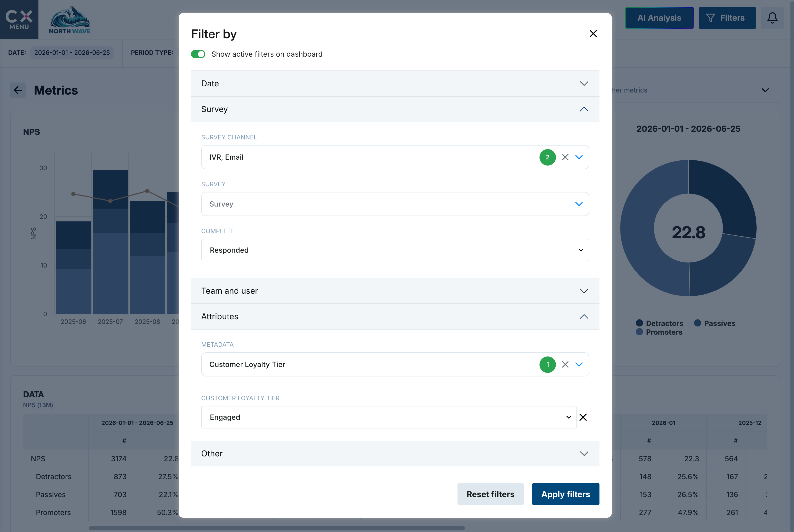Click the Promoters count 1598

118,512
